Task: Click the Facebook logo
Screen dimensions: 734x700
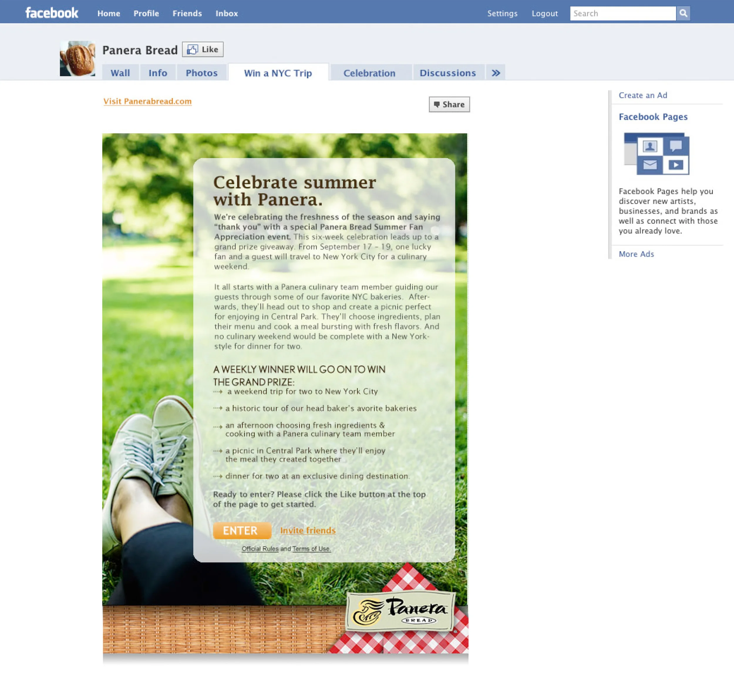Action: pyautogui.click(x=52, y=13)
